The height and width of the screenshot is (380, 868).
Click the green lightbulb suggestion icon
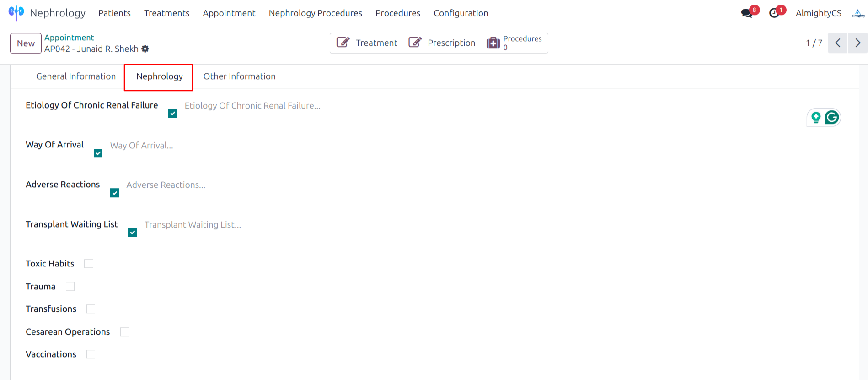816,118
